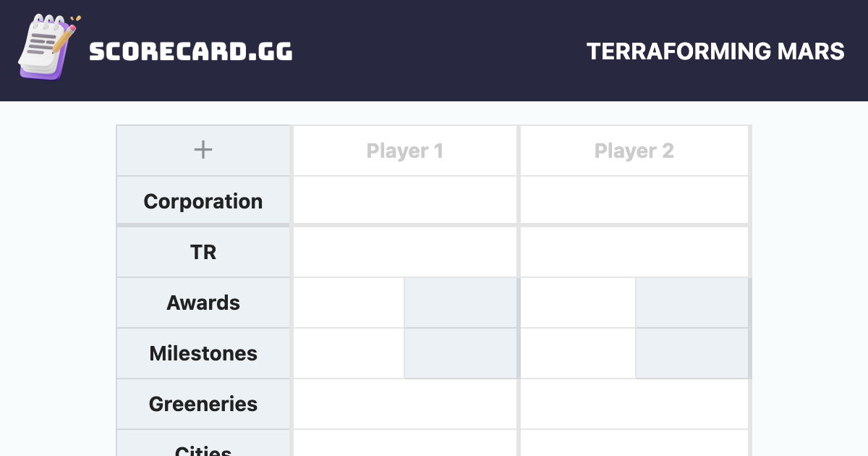
Task: Select the Player 1 column header
Action: coord(405,150)
